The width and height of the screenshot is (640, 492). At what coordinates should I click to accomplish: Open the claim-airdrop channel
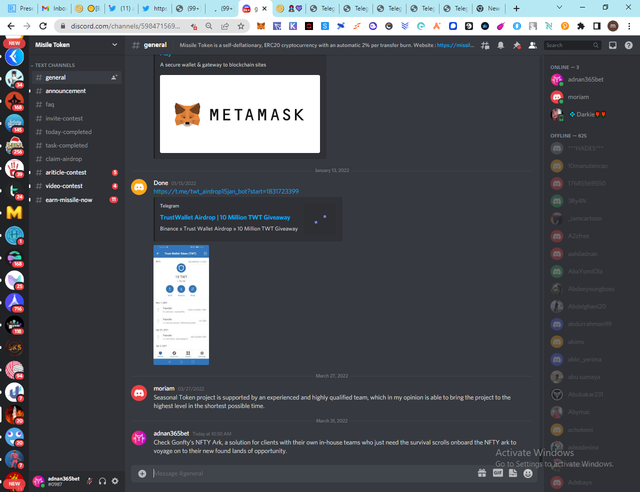coord(76,159)
